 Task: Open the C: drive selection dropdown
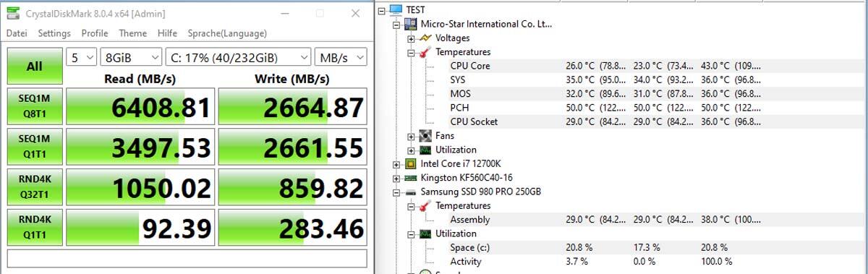238,57
